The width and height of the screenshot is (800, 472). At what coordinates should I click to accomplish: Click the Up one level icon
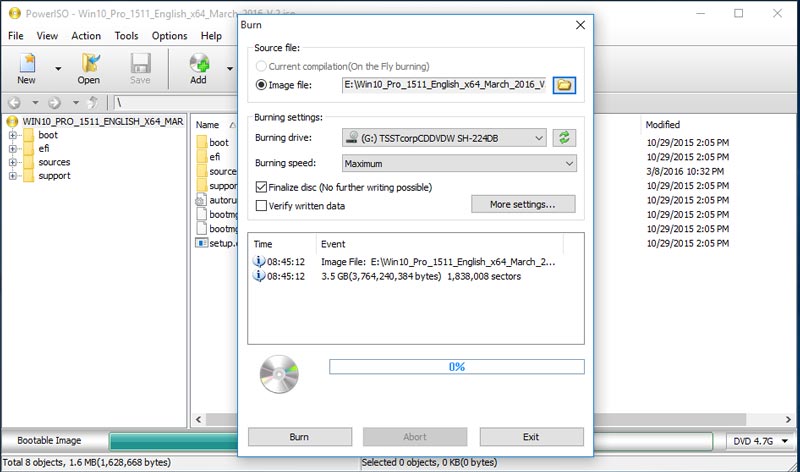93,103
